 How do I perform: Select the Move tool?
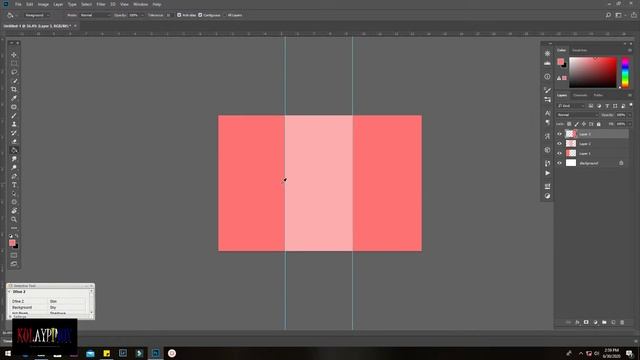(14, 55)
